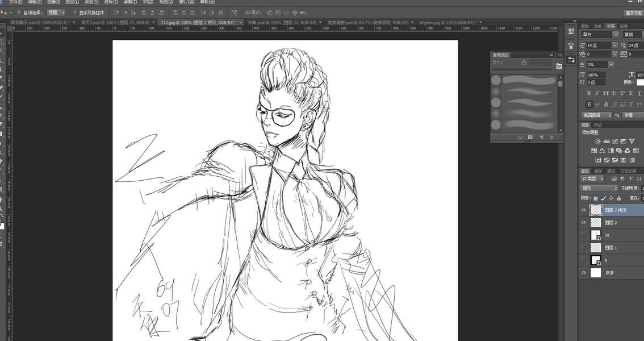Switch to the 通道 channels tab
The height and width of the screenshot is (341, 644).
point(598,171)
